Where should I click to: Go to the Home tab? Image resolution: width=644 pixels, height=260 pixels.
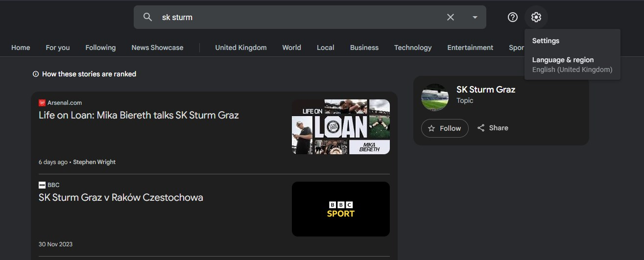[x=21, y=47]
